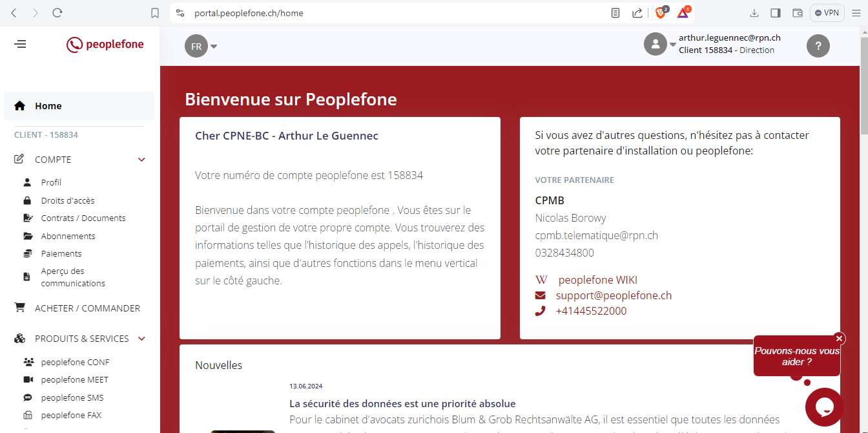Click the peoplefone logo
This screenshot has width=868, height=433.
pyautogui.click(x=105, y=45)
